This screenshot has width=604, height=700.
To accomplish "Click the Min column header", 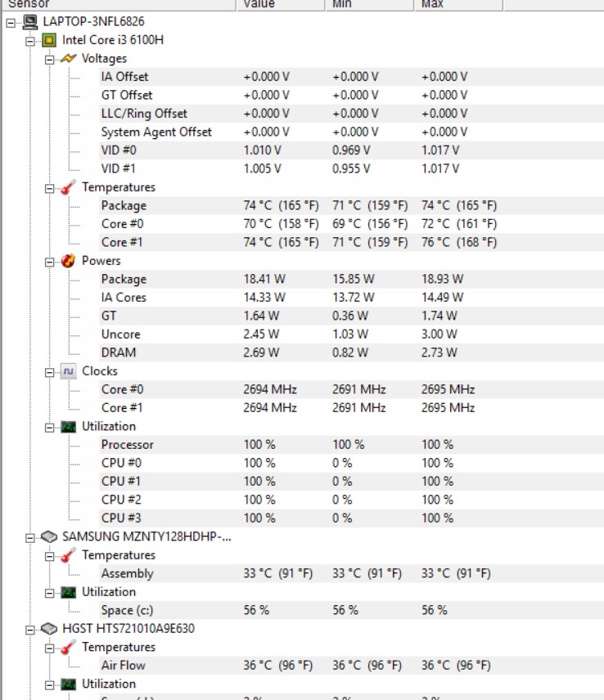I will pyautogui.click(x=369, y=4).
